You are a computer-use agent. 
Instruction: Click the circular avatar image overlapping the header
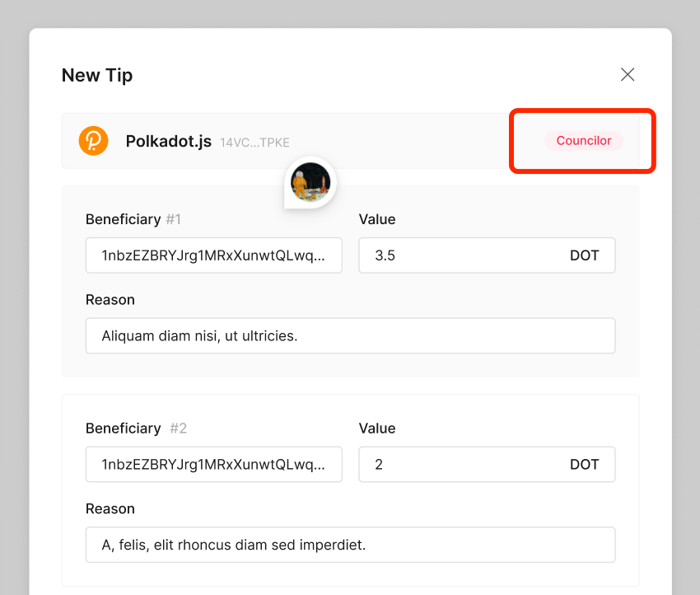(x=310, y=182)
